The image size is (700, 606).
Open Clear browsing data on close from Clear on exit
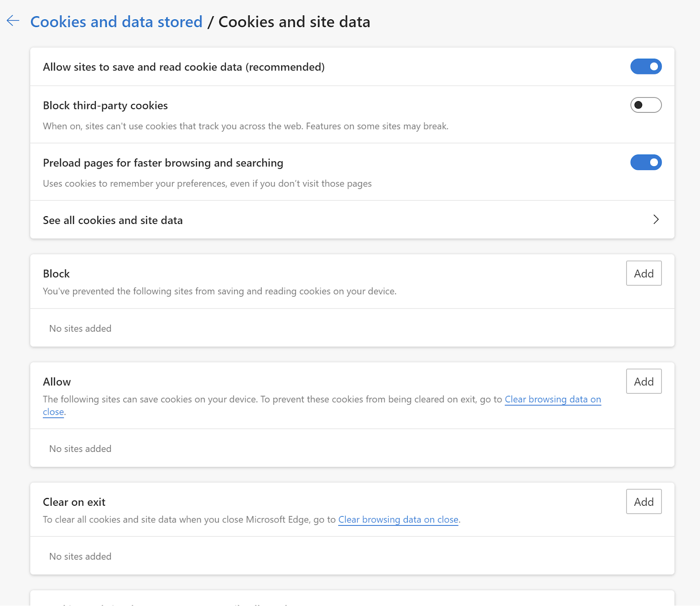click(x=398, y=519)
